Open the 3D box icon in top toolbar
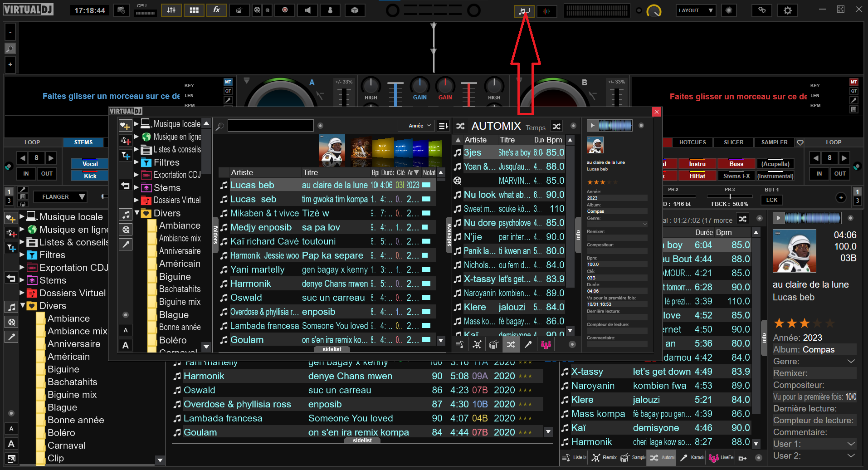 coord(355,10)
